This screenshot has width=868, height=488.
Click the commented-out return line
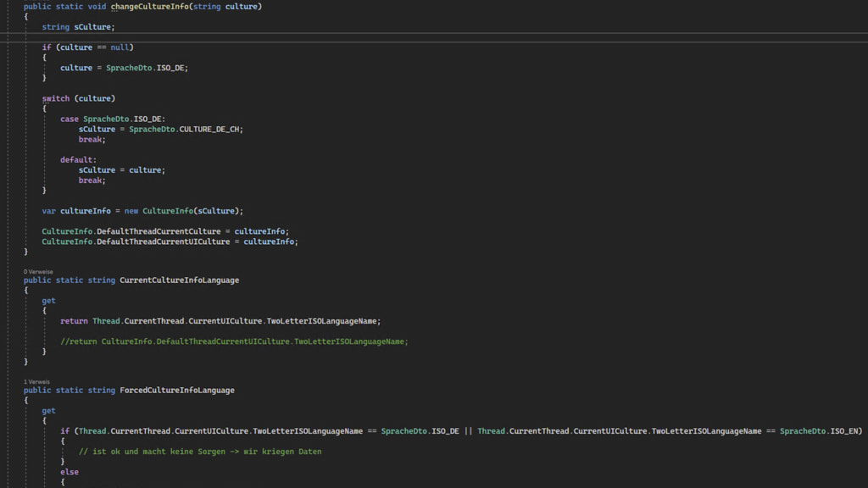coord(234,341)
